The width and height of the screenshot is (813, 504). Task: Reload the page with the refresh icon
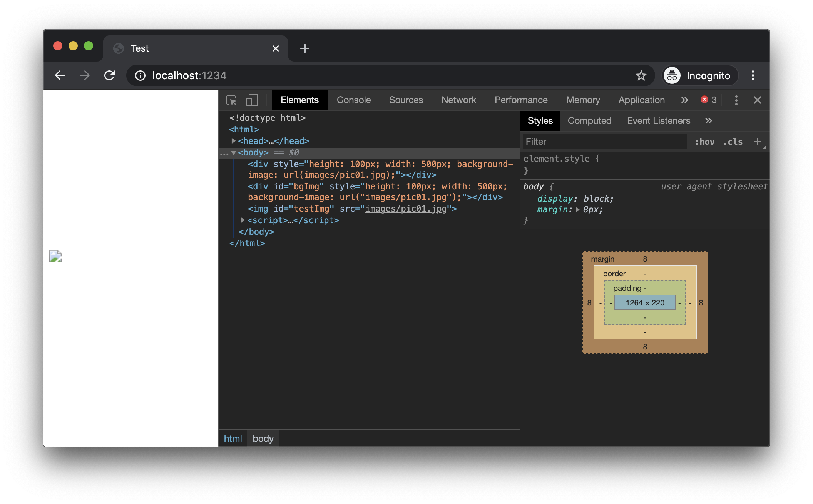(110, 75)
